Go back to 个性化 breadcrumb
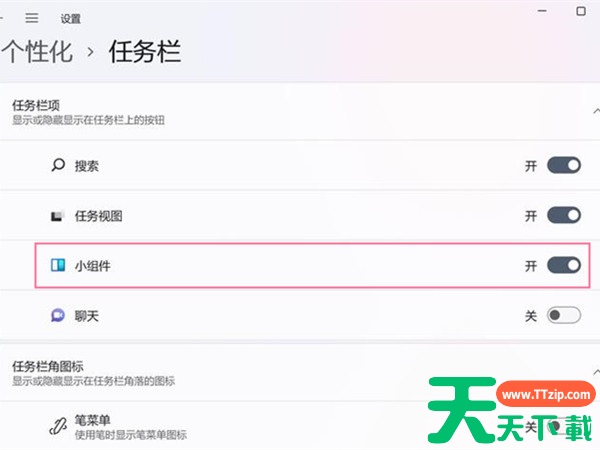Screen dimensions: 600x450 (37, 52)
